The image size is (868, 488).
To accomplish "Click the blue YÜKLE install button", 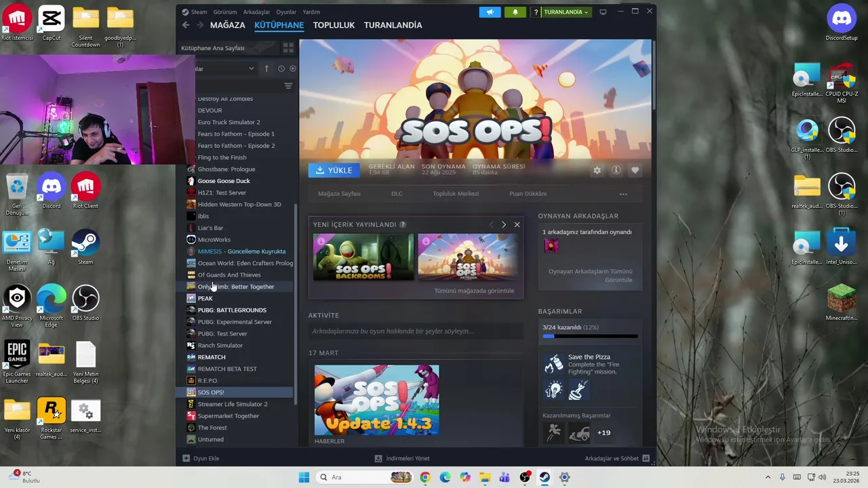I will [334, 170].
